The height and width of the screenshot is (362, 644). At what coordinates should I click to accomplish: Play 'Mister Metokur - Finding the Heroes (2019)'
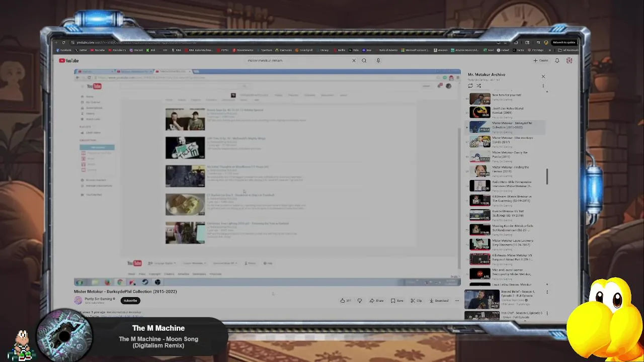click(505, 171)
